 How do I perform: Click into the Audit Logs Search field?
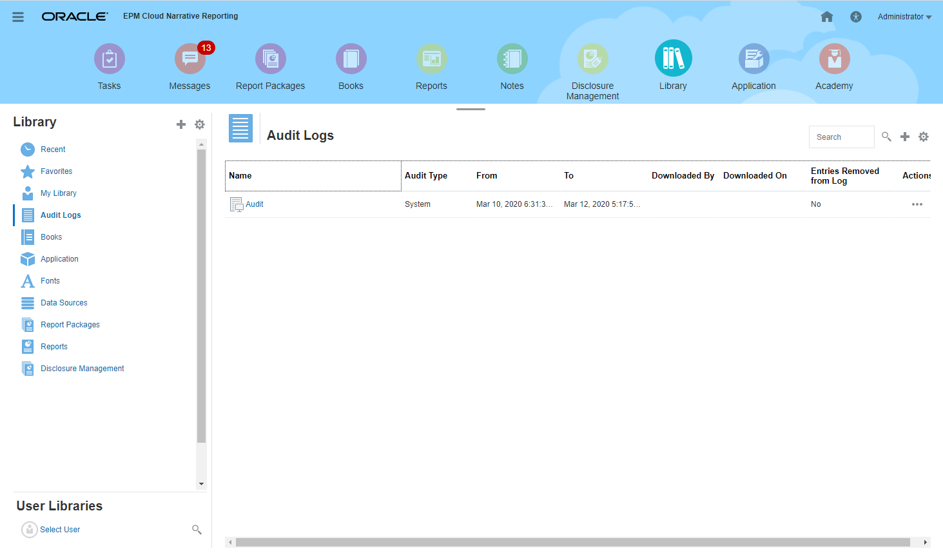[841, 137]
